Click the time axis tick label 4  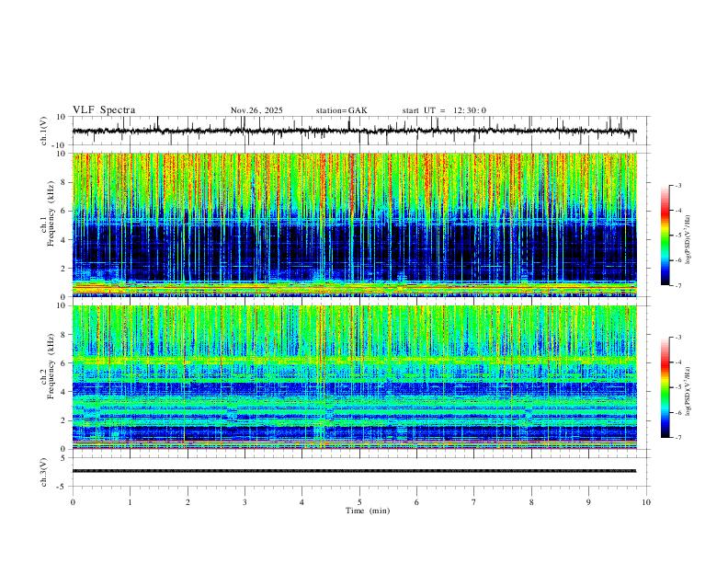pos(302,502)
